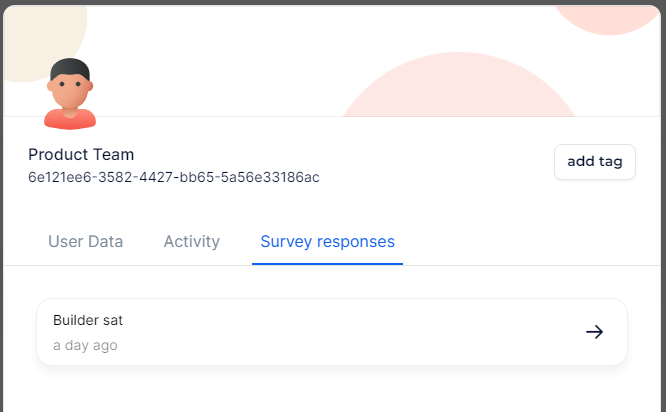Click the user avatar image

[70, 95]
